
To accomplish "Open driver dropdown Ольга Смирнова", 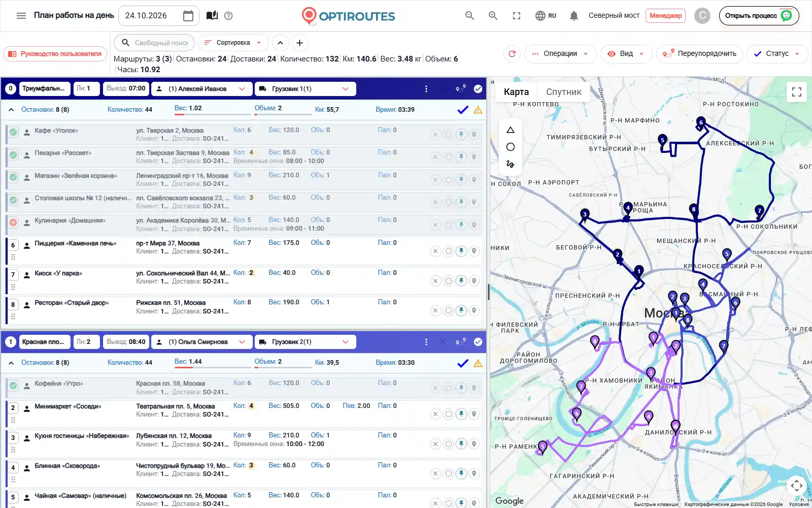I will coord(202,342).
